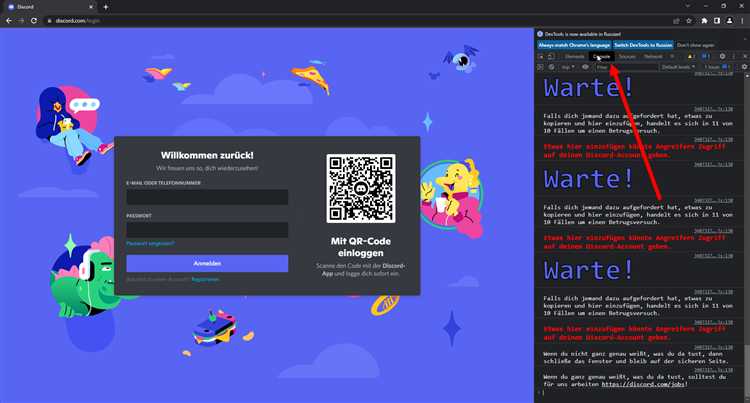
Task: Switch to the Network tab
Action: pos(653,56)
